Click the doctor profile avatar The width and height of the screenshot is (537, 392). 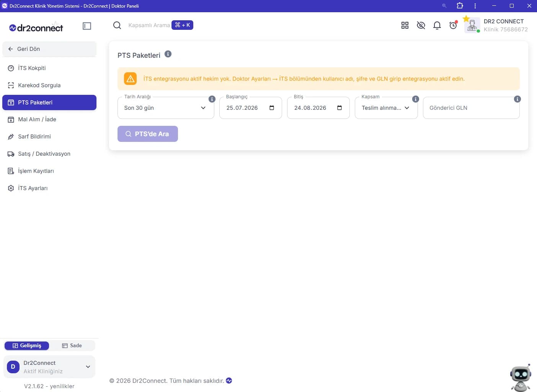point(472,25)
